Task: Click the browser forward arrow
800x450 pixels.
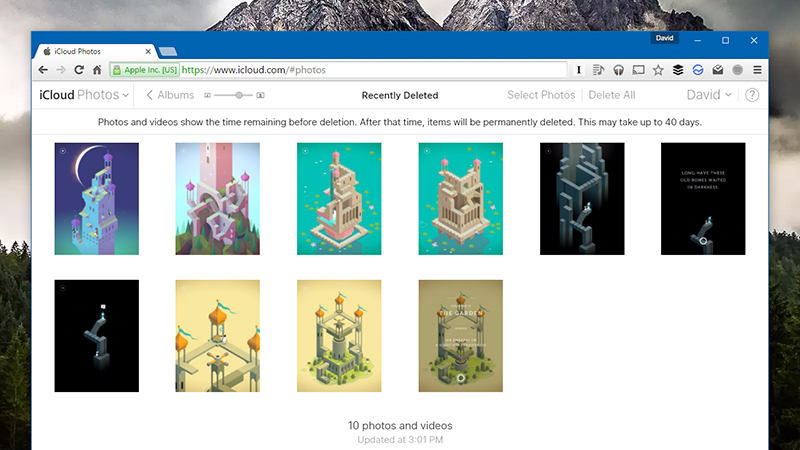Action: (x=61, y=70)
